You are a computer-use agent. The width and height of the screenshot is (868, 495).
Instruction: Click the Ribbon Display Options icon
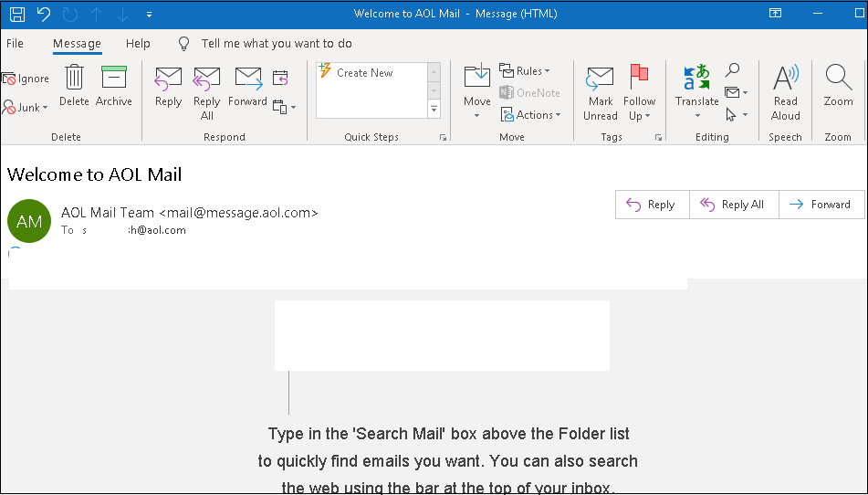776,14
